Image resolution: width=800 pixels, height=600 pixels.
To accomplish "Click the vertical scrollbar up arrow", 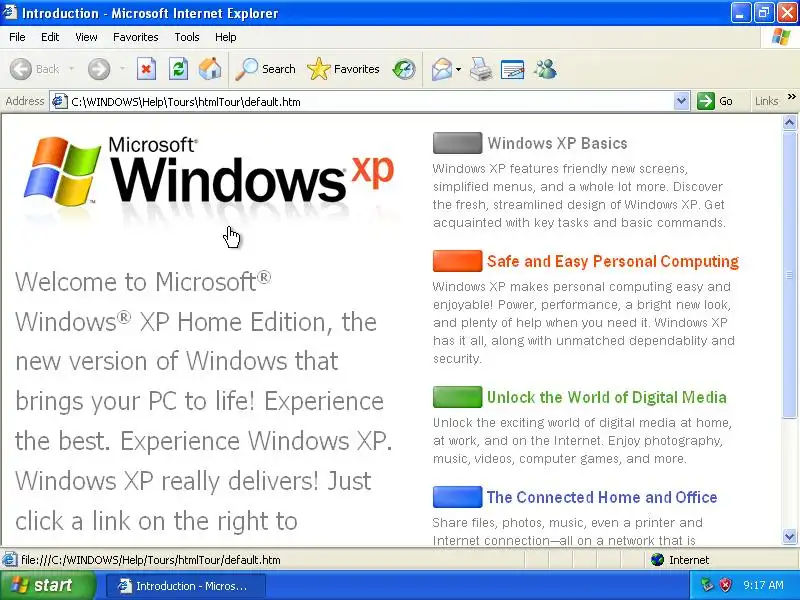I will tap(789, 122).
